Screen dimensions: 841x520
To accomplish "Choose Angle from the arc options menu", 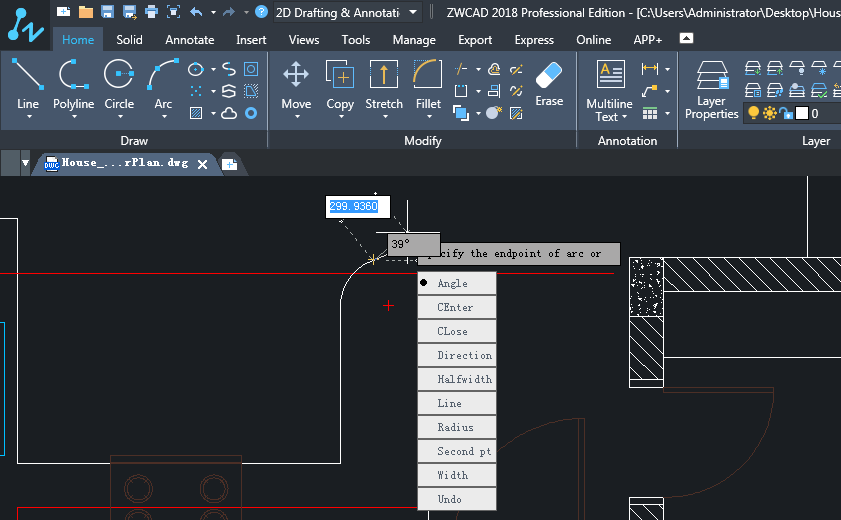I will (x=457, y=283).
